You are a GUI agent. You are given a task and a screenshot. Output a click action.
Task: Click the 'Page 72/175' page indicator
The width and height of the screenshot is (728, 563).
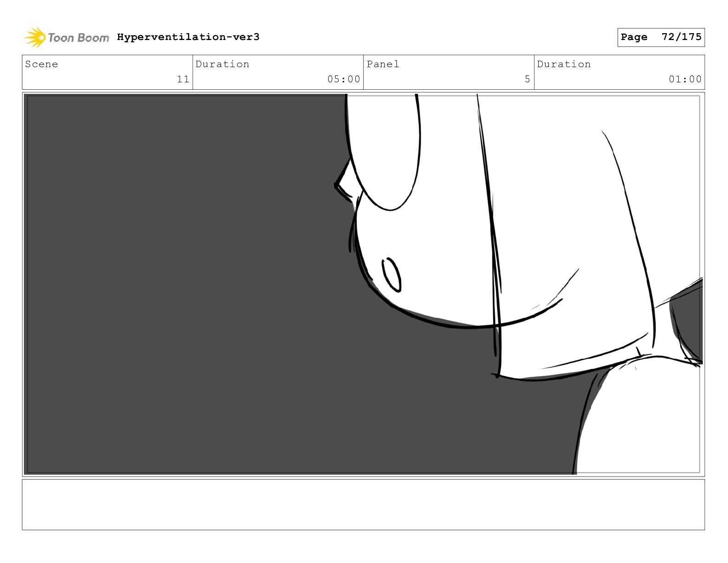(x=661, y=37)
